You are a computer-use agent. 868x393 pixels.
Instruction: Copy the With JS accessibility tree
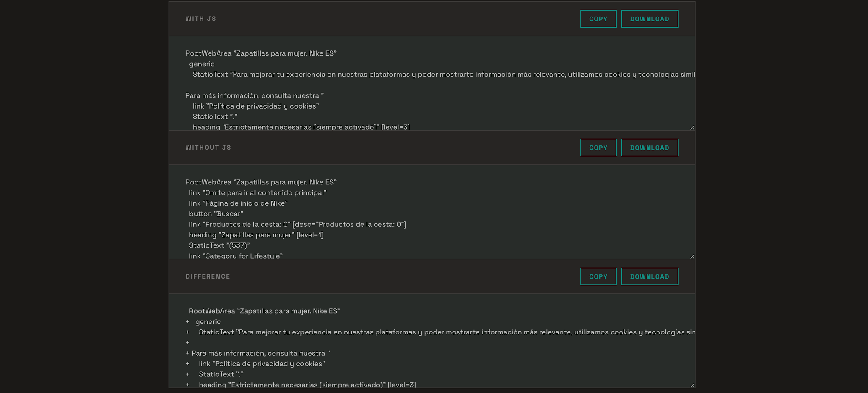coord(598,19)
